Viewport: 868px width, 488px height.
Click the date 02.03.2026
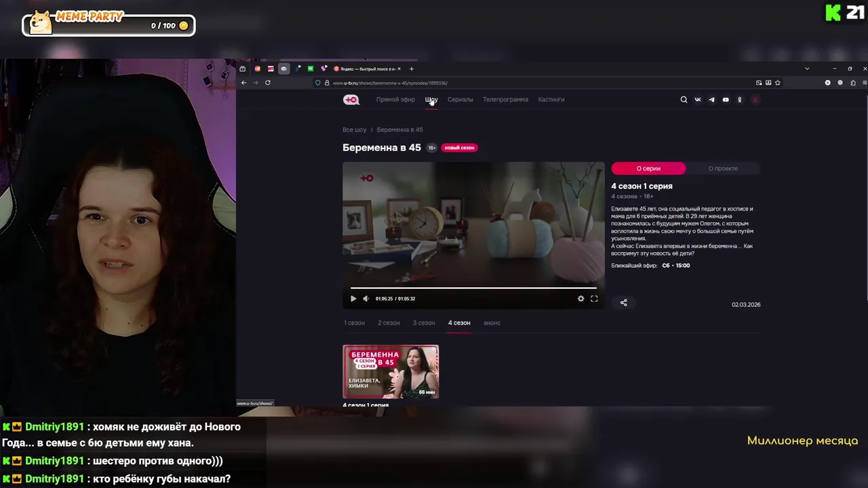click(x=746, y=305)
